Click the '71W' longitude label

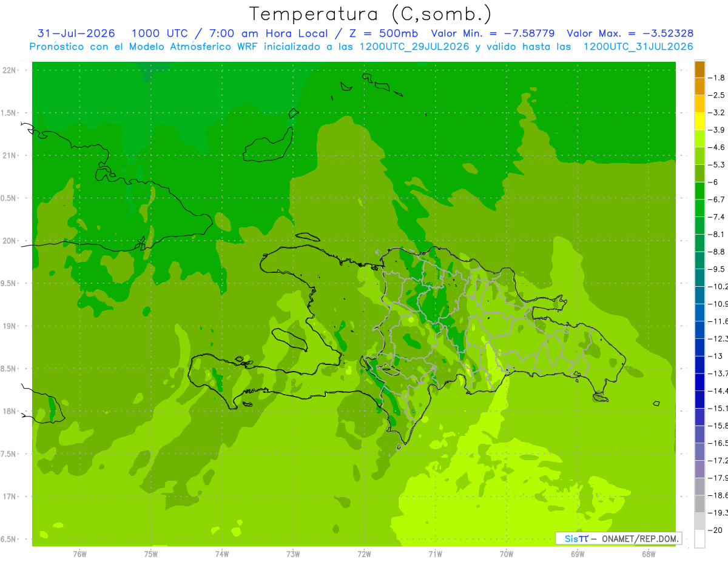[435, 554]
